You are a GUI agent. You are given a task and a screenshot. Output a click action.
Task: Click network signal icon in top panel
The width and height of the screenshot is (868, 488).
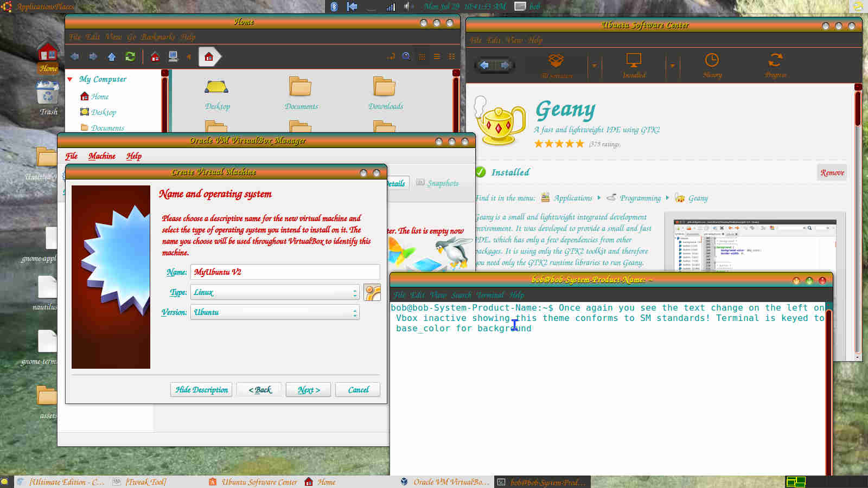[x=391, y=7]
